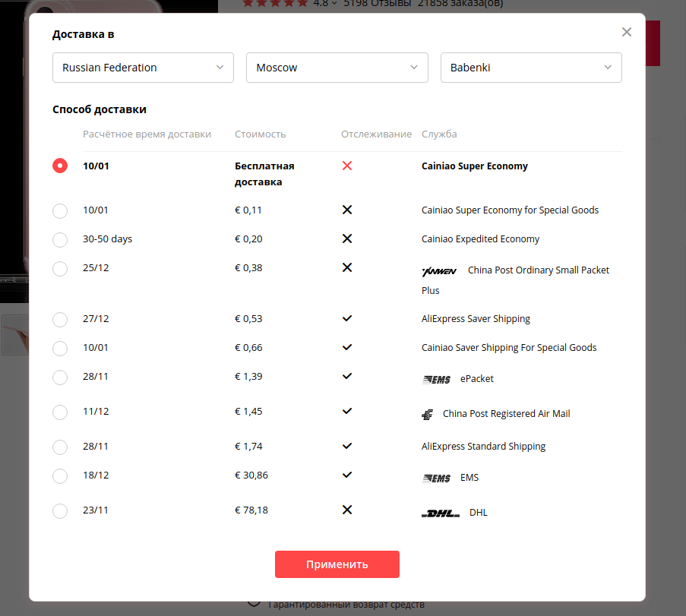Click the AliExpress Saver Shipping service name
686x616 pixels.
pyautogui.click(x=476, y=319)
